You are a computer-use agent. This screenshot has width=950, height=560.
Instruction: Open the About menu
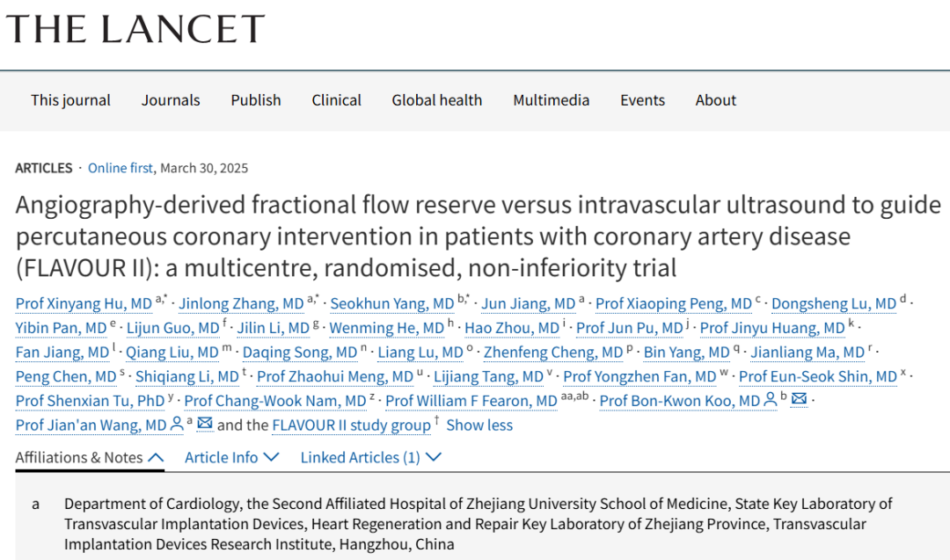715,100
